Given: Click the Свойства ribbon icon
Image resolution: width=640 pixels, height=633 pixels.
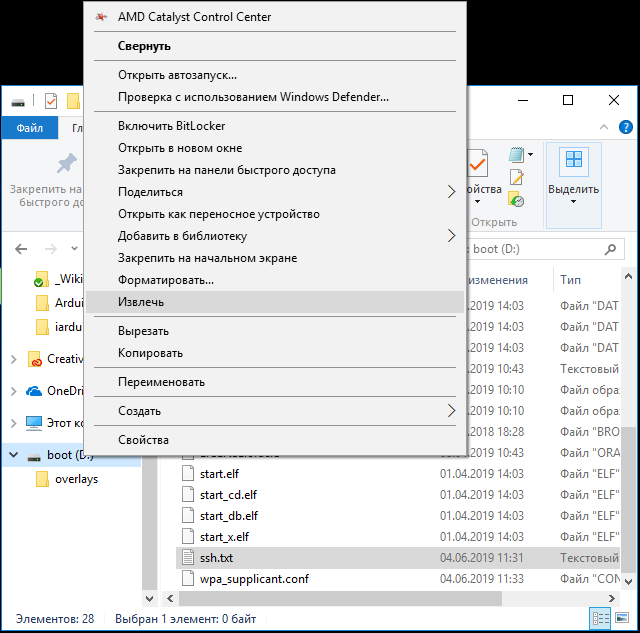Looking at the screenshot, I should 479,163.
